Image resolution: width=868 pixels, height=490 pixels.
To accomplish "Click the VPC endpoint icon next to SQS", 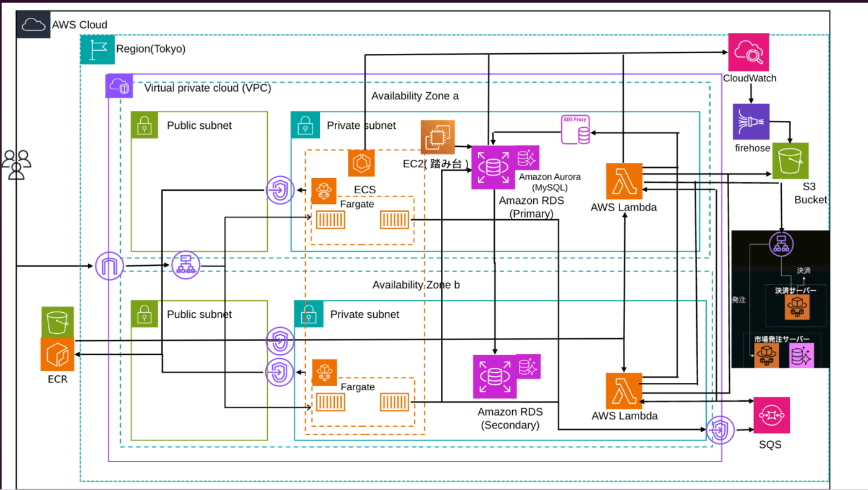I will (720, 430).
